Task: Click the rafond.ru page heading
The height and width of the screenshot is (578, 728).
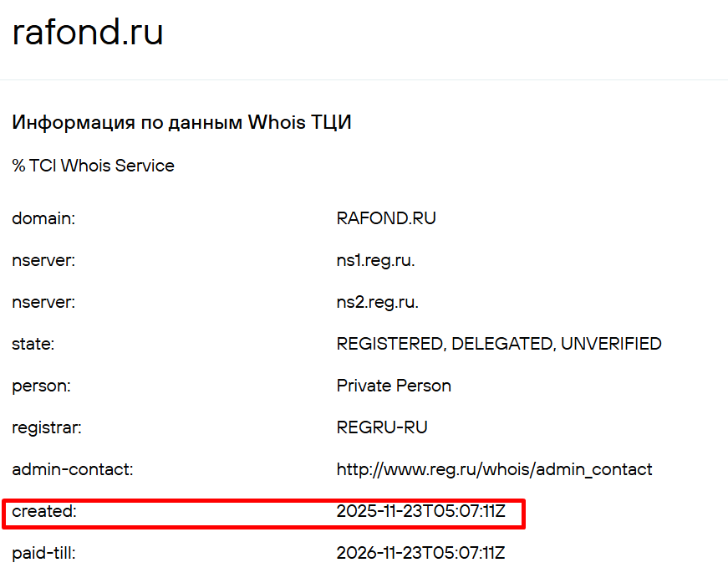Action: 88,33
